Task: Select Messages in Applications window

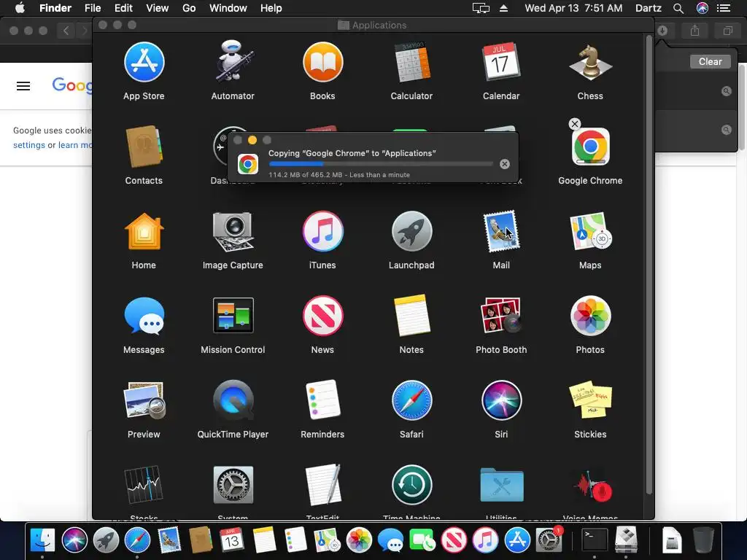Action: coord(144,316)
